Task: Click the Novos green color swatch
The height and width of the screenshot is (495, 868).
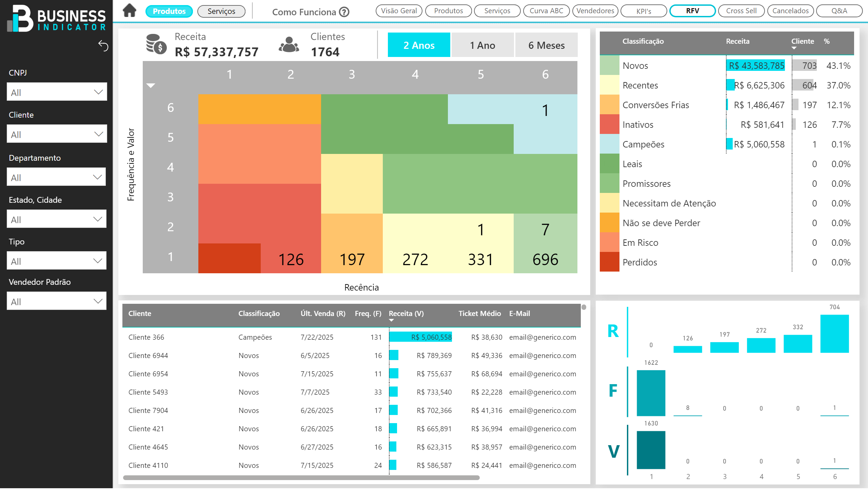Action: (x=609, y=66)
